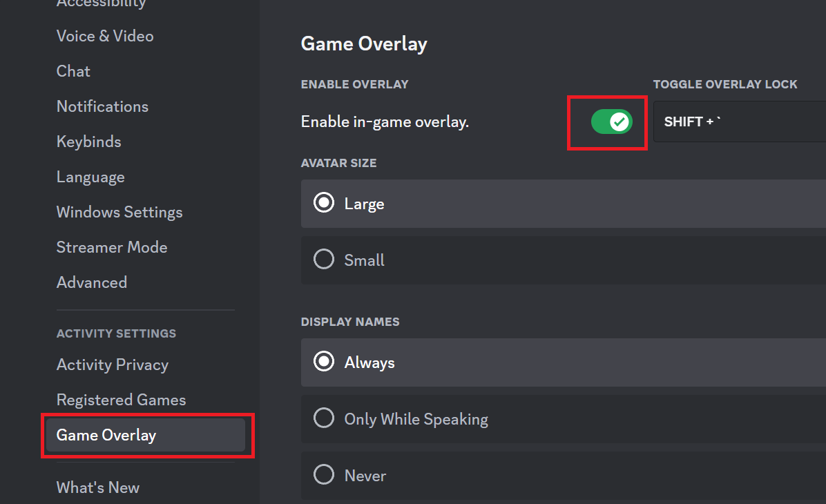Choose Always for display names

click(324, 362)
